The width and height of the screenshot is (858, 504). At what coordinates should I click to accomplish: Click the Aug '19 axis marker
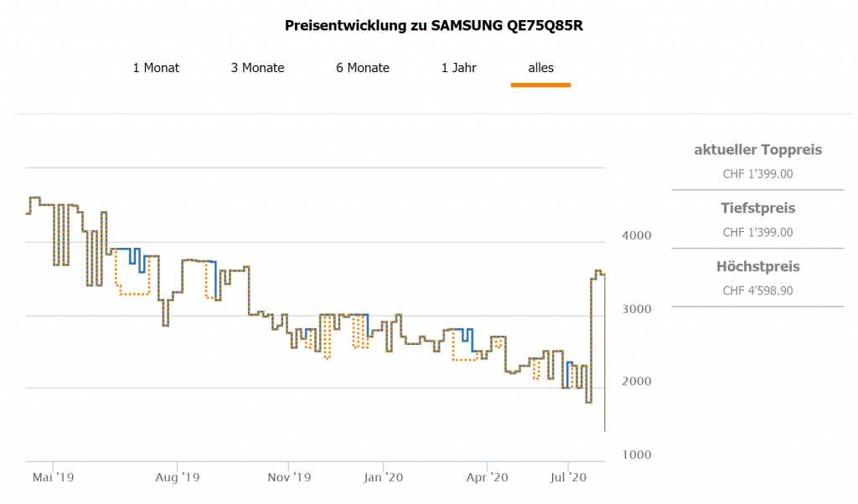tap(178, 478)
